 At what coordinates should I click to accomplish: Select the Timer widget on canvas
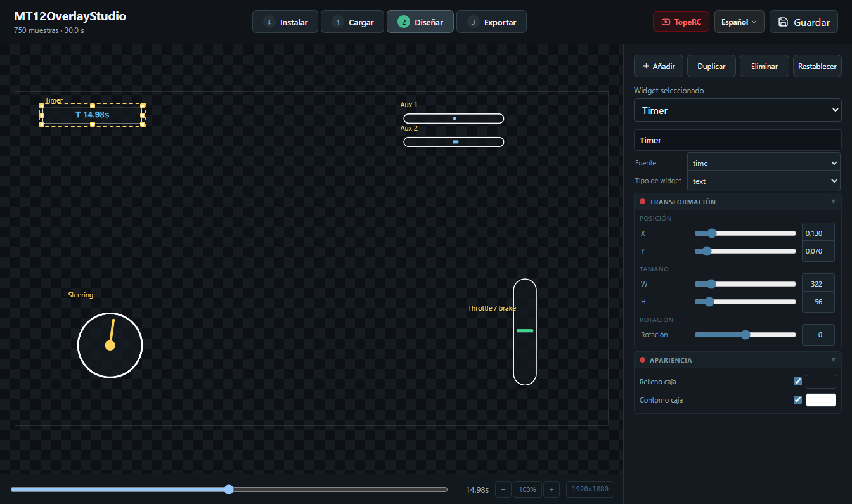coord(93,115)
